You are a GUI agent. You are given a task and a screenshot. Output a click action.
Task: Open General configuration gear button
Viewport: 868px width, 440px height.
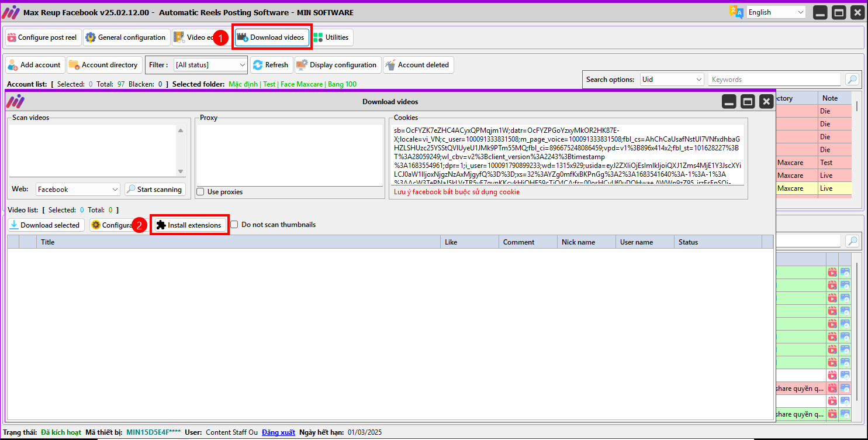tap(126, 37)
